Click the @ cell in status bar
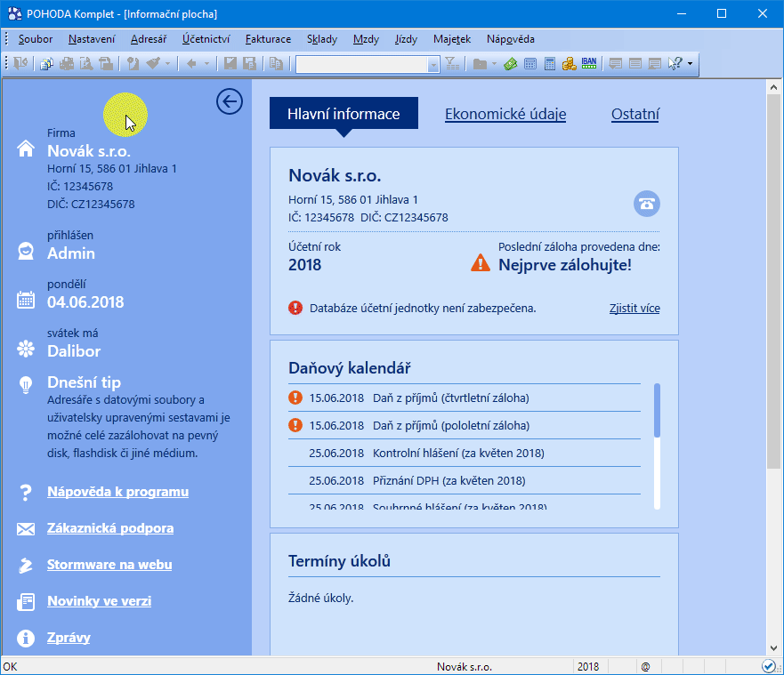This screenshot has width=784, height=675. (645, 666)
